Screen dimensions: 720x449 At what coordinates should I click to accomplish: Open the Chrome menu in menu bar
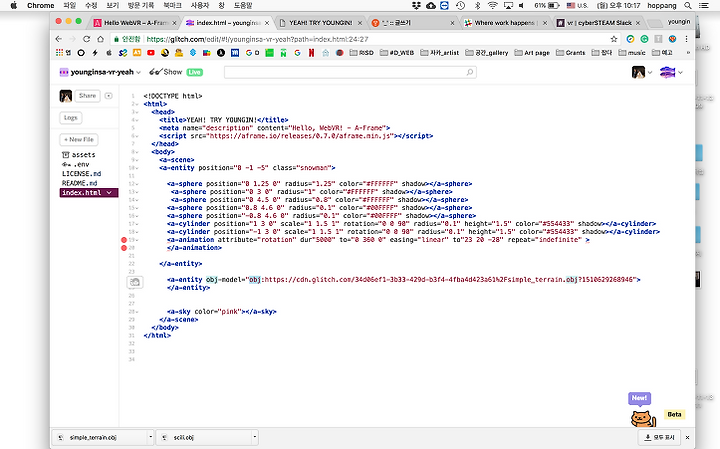click(x=40, y=6)
